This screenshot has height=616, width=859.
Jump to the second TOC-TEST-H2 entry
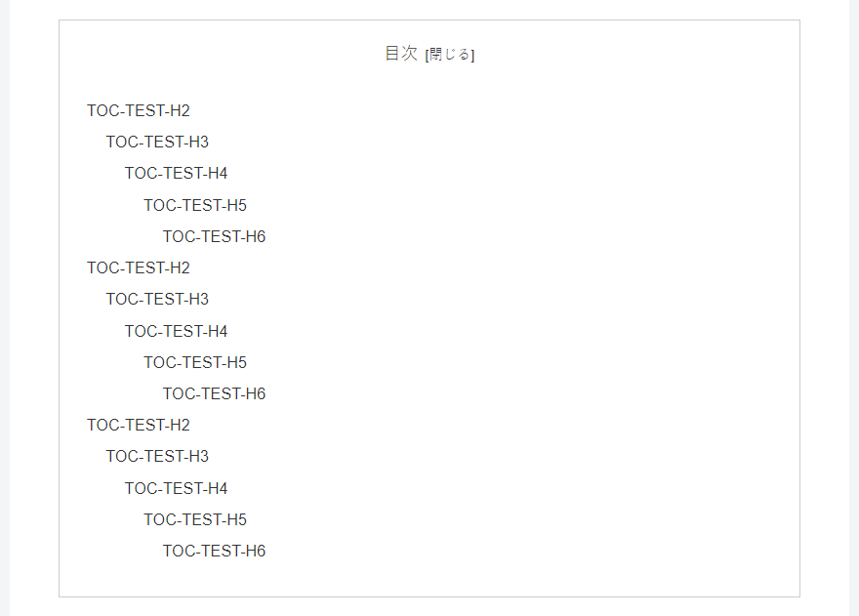click(139, 267)
